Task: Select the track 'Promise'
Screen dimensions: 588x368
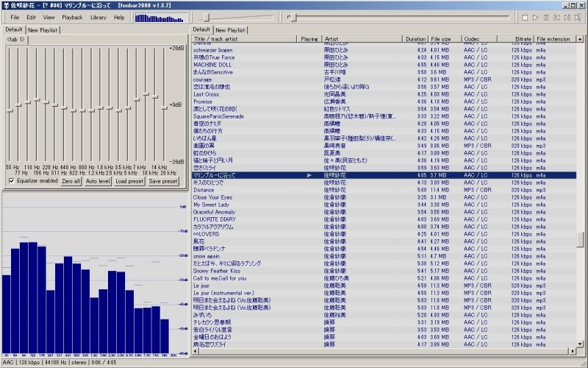Action: coord(384,102)
